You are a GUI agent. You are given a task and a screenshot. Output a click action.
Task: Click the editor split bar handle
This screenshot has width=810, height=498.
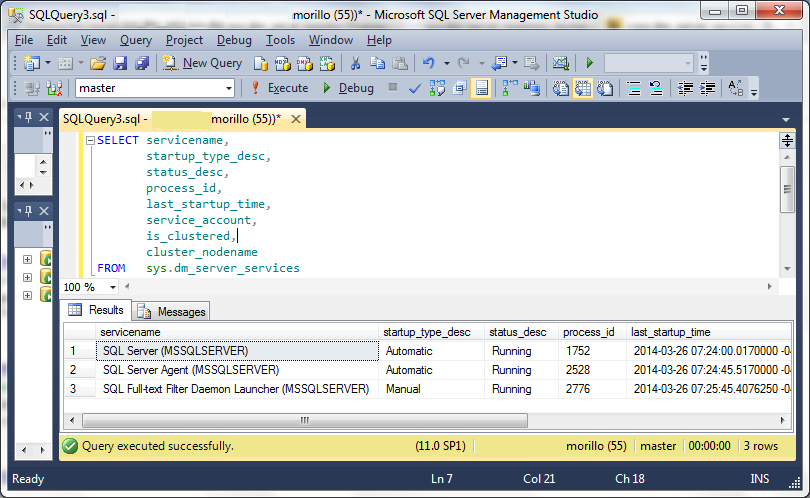tap(787, 141)
